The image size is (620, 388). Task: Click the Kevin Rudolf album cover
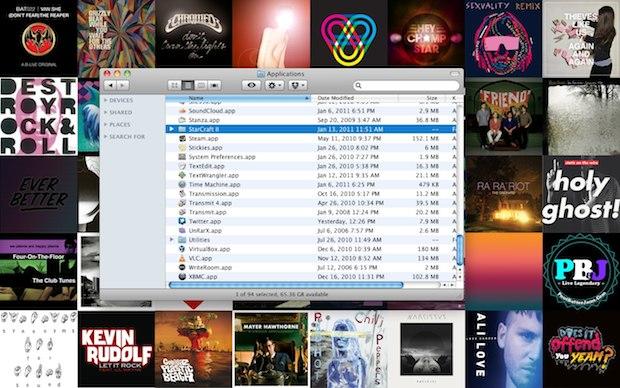(116, 349)
